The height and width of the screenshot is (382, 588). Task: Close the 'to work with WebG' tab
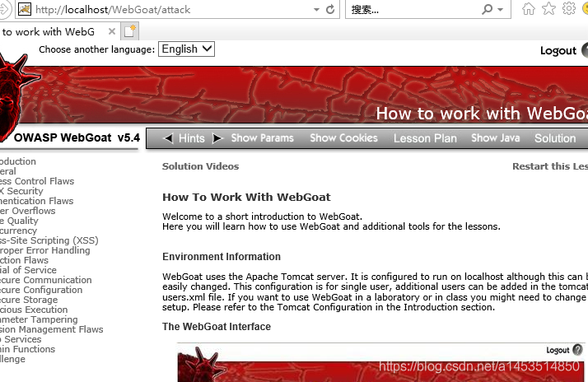[112, 31]
